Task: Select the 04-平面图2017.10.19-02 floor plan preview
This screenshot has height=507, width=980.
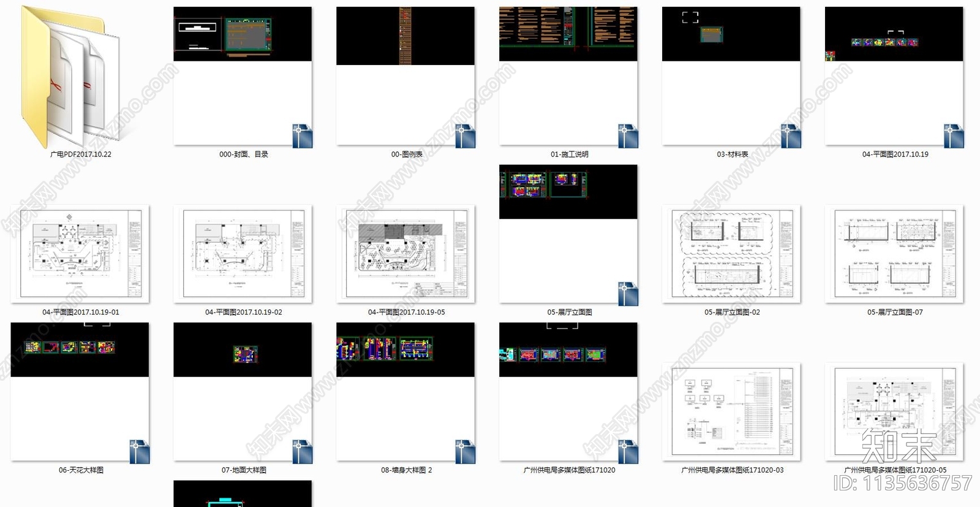Action: pos(243,254)
